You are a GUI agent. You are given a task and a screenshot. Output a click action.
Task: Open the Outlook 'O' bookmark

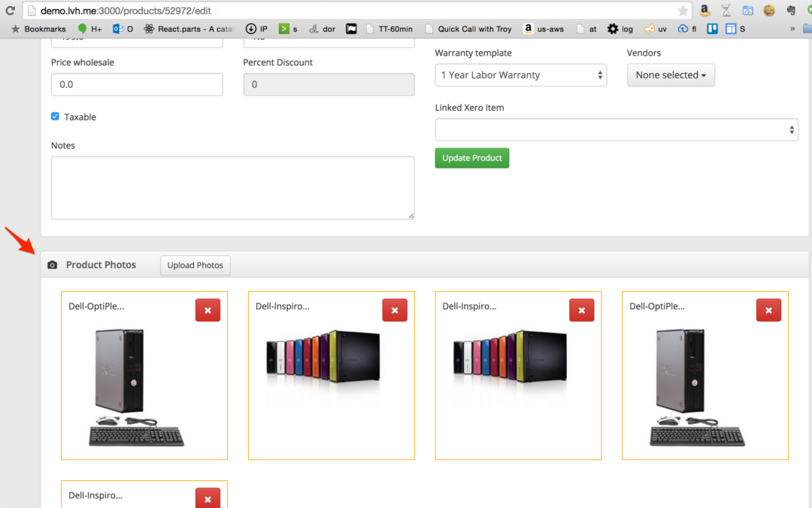[x=123, y=29]
